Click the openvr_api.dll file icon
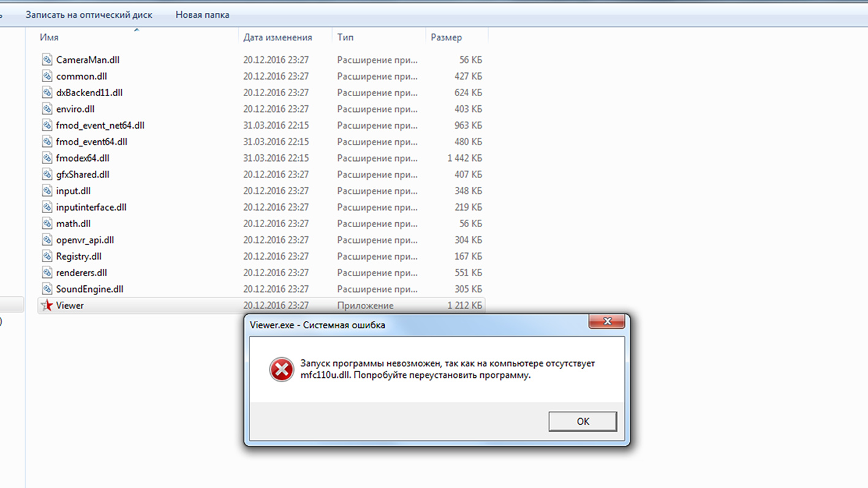Screen dimensions: 868x488 [47, 240]
